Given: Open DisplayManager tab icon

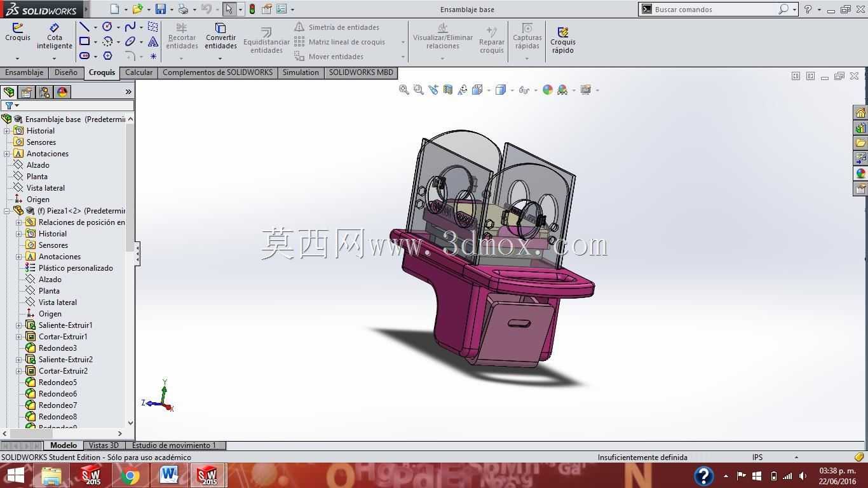Looking at the screenshot, I should pos(62,92).
